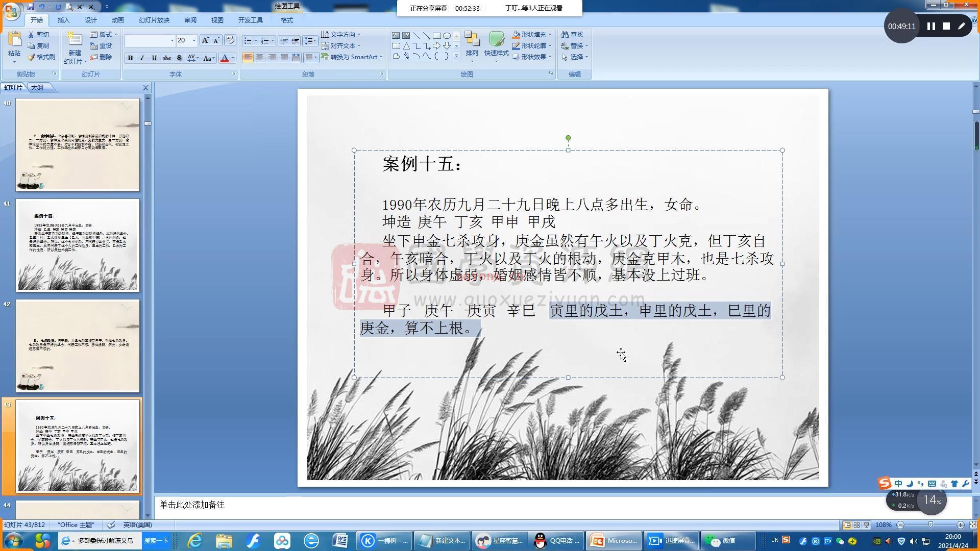
Task: Toggle text Shadow (S) formatting
Action: point(179,58)
